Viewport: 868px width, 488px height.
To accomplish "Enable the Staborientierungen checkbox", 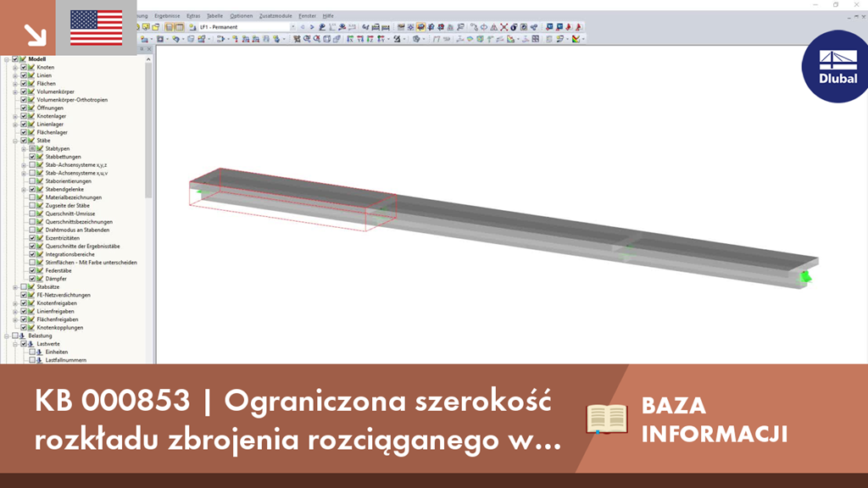I will pos(32,181).
